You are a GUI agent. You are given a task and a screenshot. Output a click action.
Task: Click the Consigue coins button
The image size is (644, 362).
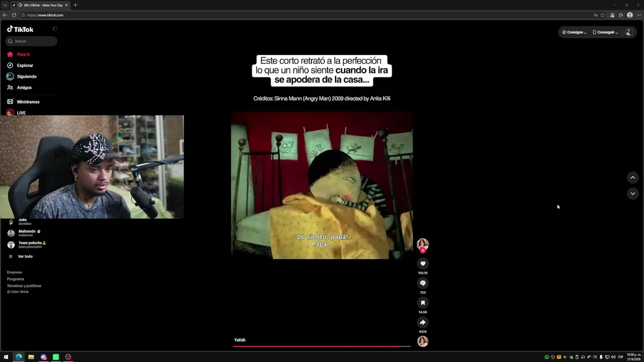[574, 32]
